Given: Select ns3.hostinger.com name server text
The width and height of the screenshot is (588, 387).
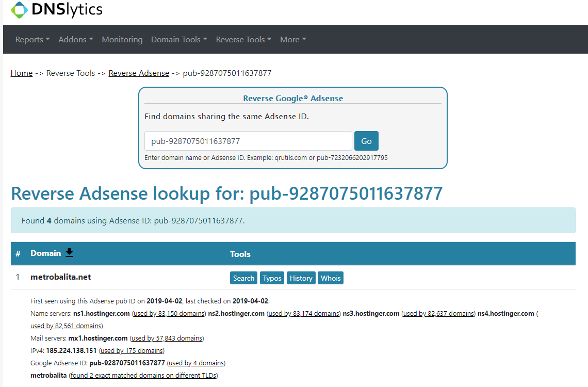Looking at the screenshot, I should [371, 314].
